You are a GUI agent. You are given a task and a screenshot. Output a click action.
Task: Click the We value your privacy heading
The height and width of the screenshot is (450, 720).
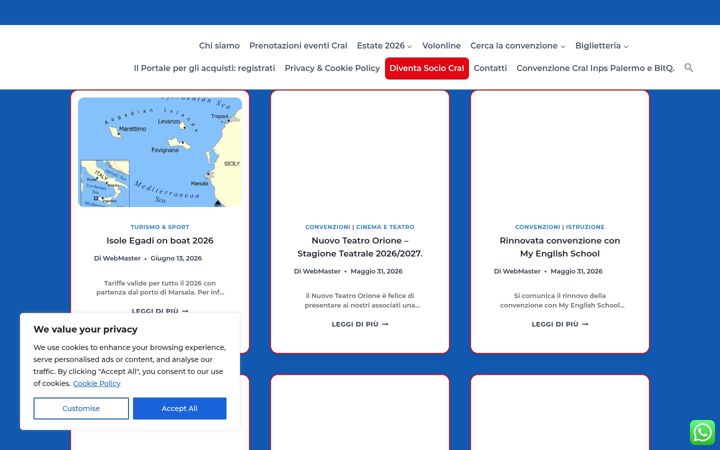[85, 329]
